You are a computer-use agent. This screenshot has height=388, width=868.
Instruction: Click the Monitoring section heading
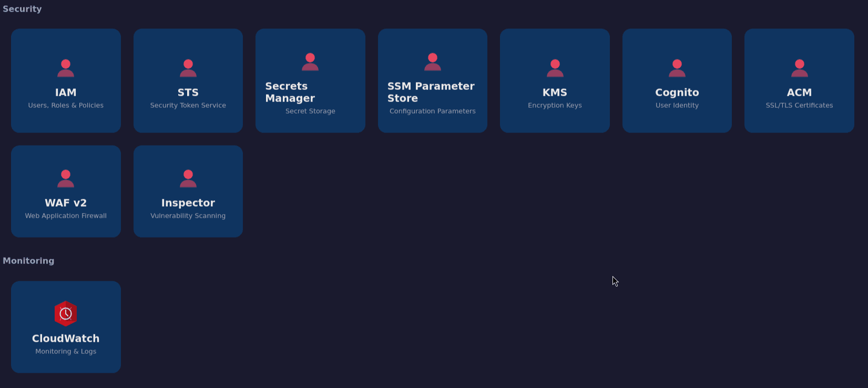tap(28, 261)
